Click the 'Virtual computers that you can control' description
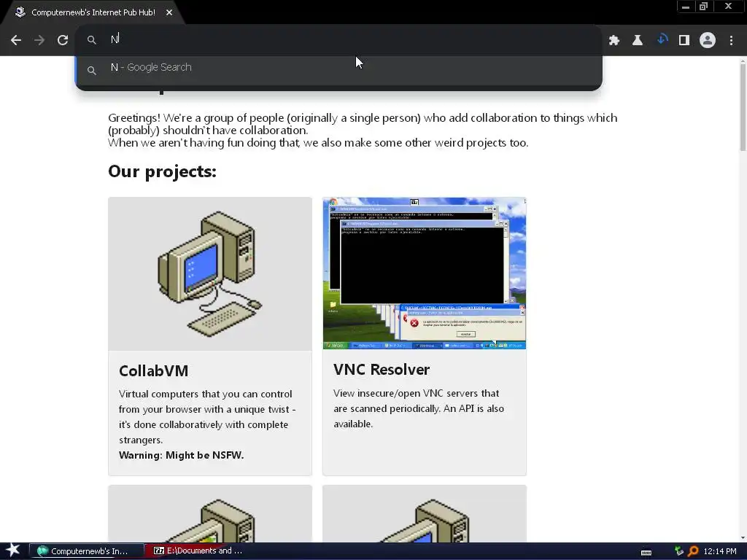This screenshot has height=560, width=747. coord(208,416)
